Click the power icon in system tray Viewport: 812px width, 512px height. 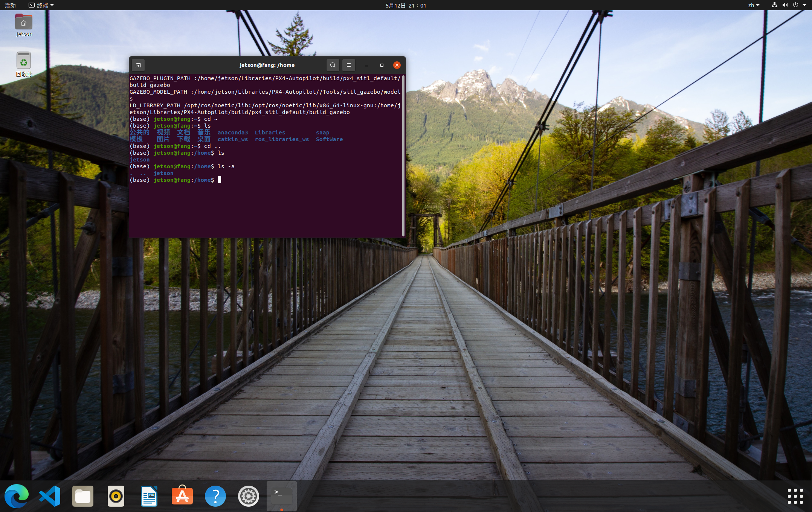pos(795,5)
